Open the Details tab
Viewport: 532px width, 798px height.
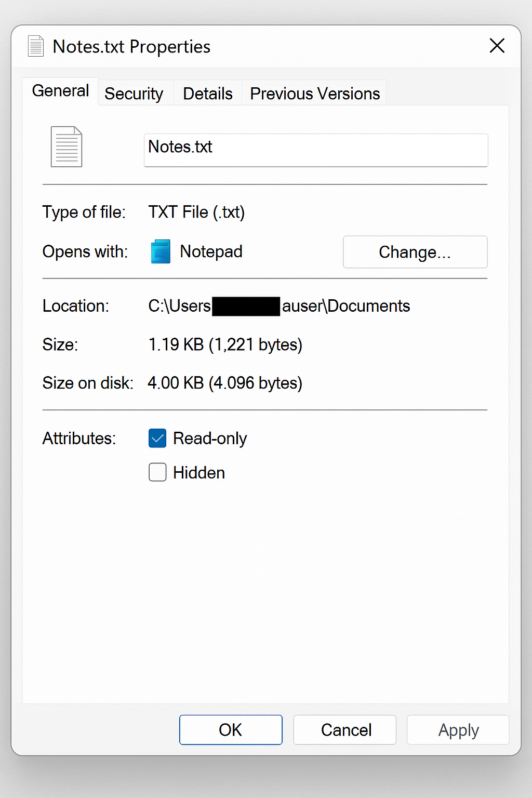pyautogui.click(x=208, y=94)
